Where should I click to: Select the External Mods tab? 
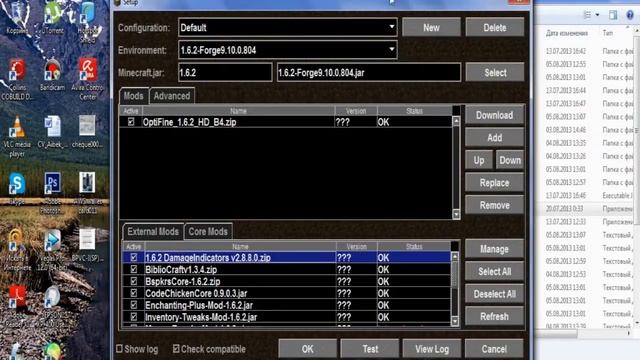click(153, 231)
